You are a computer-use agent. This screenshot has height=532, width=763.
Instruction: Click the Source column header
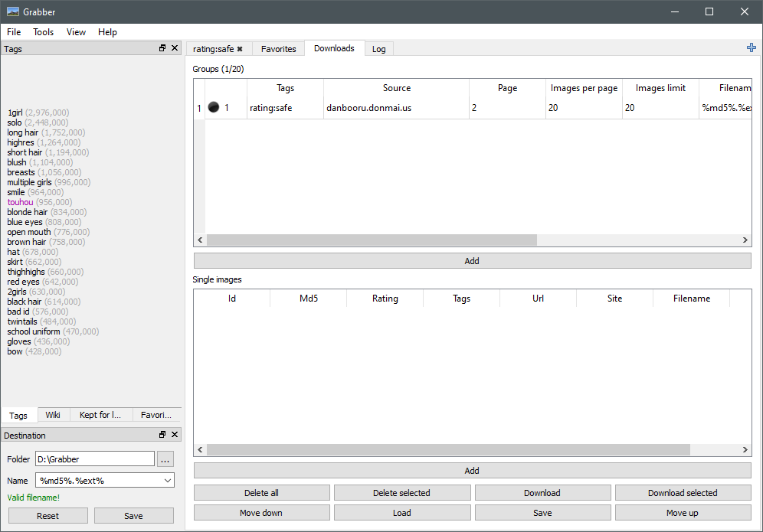(397, 88)
